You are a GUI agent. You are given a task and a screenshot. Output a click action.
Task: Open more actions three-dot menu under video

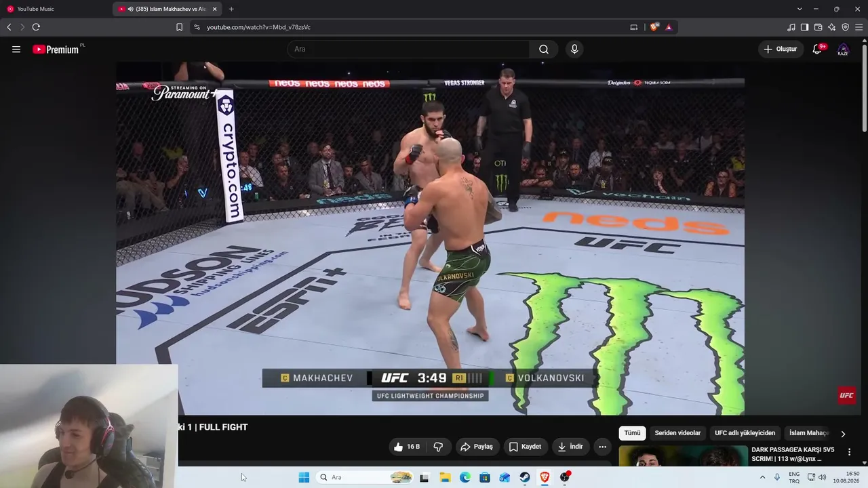(x=602, y=447)
